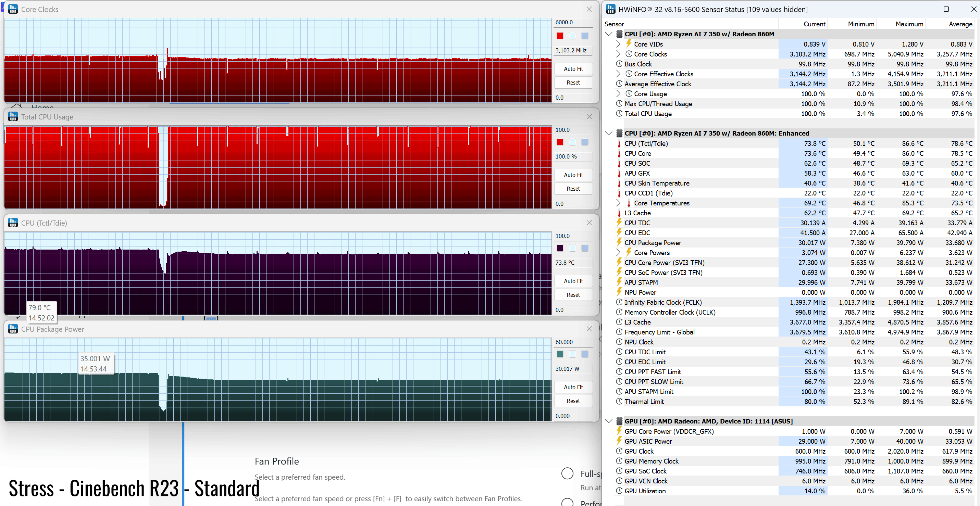Screen dimensions: 980x506
Task: Click the chip icon of the GPU [#0] group
Action: (x=619, y=421)
